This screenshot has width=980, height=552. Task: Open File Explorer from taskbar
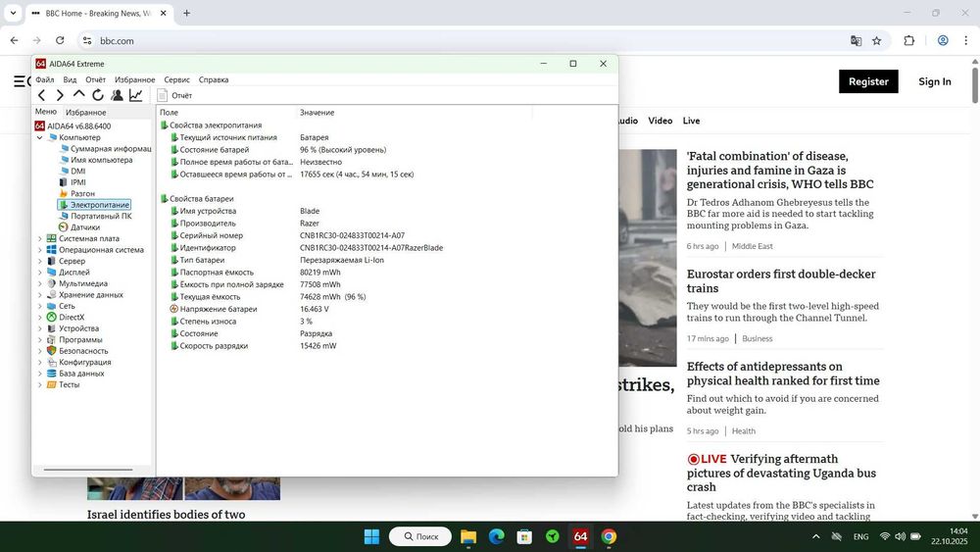(x=468, y=536)
